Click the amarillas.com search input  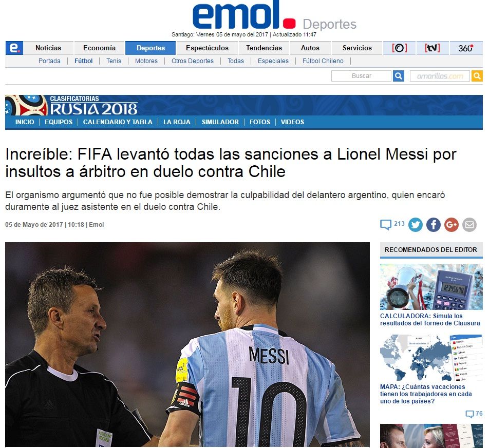(440, 76)
